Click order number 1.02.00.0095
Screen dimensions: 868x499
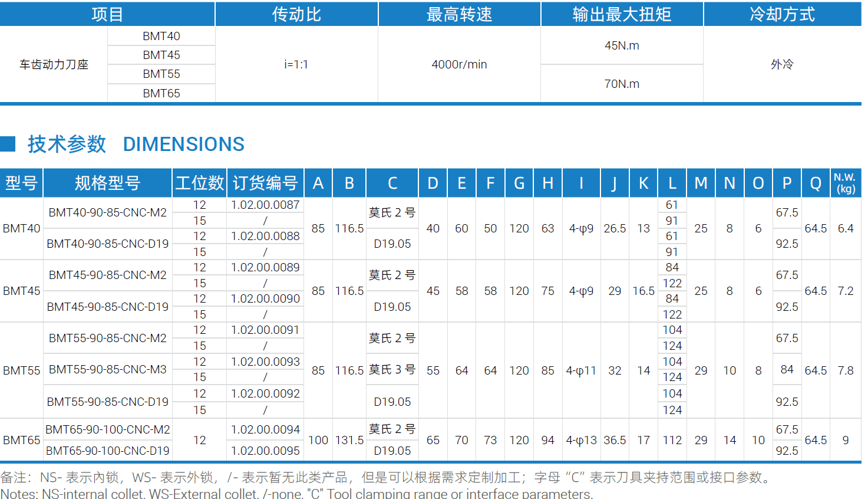tap(265, 451)
